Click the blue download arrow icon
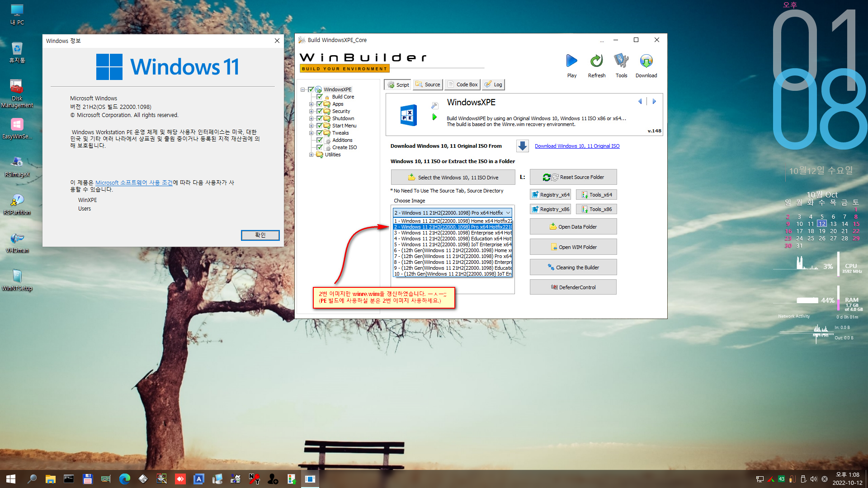This screenshot has height=488, width=868. coord(522,146)
